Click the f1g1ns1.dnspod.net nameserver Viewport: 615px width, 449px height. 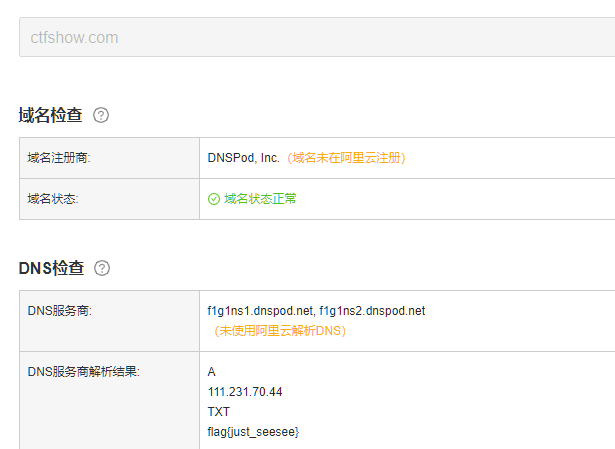[x=260, y=311]
